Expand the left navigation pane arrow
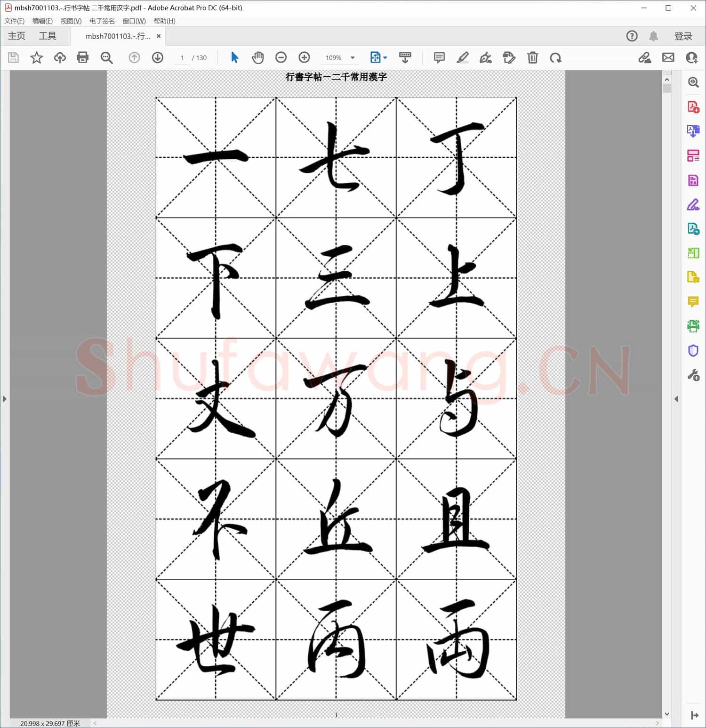This screenshot has height=728, width=706. pos(5,399)
